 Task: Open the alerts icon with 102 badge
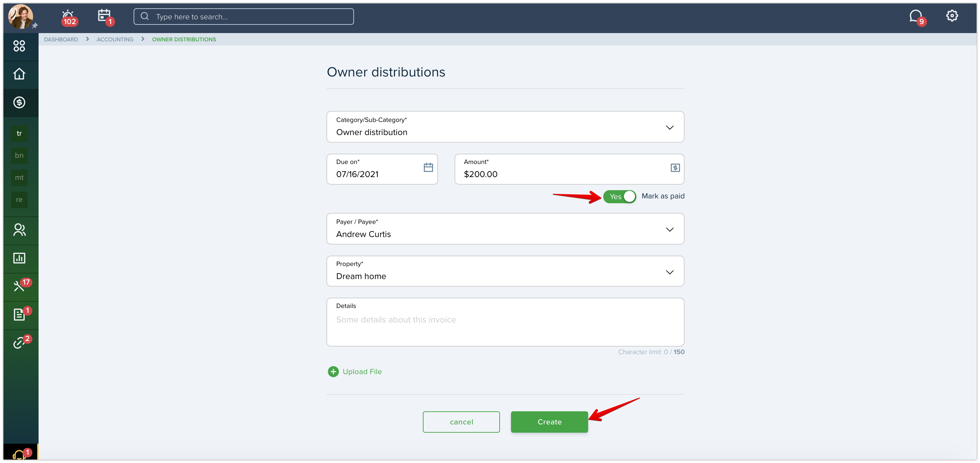[69, 18]
